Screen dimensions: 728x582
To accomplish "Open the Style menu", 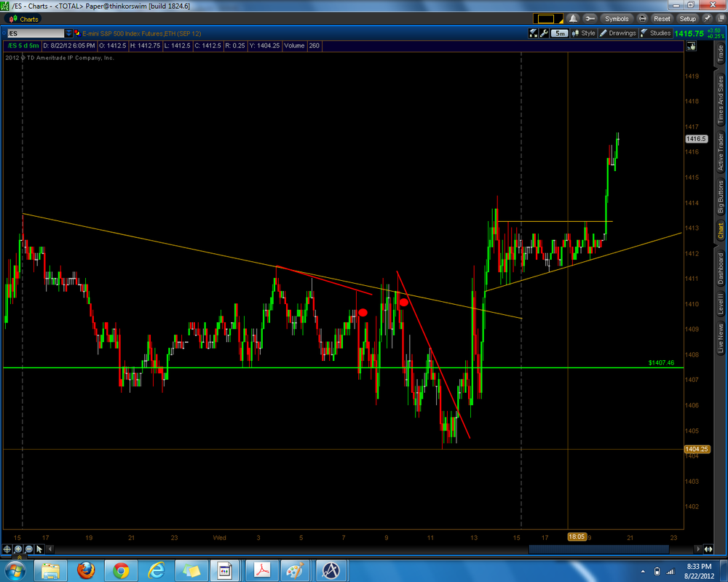I will tap(584, 33).
